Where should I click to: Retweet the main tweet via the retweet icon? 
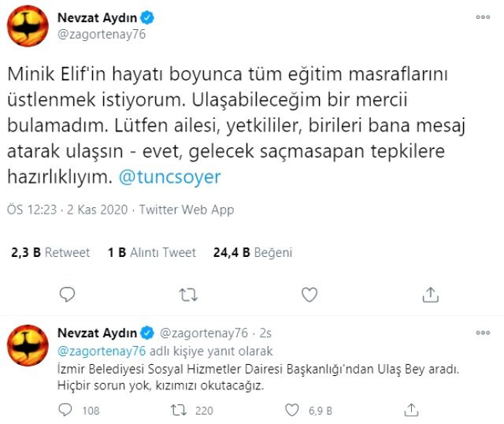point(188,295)
